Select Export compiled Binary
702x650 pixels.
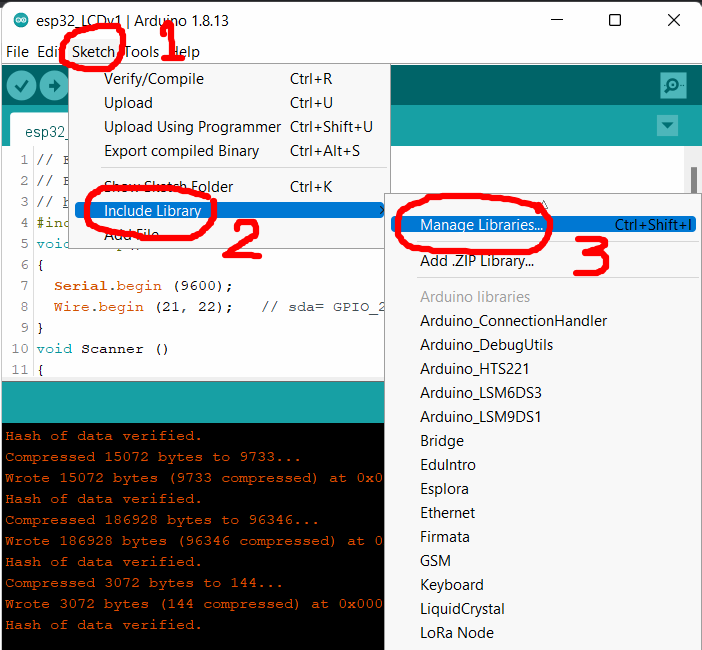231,151
